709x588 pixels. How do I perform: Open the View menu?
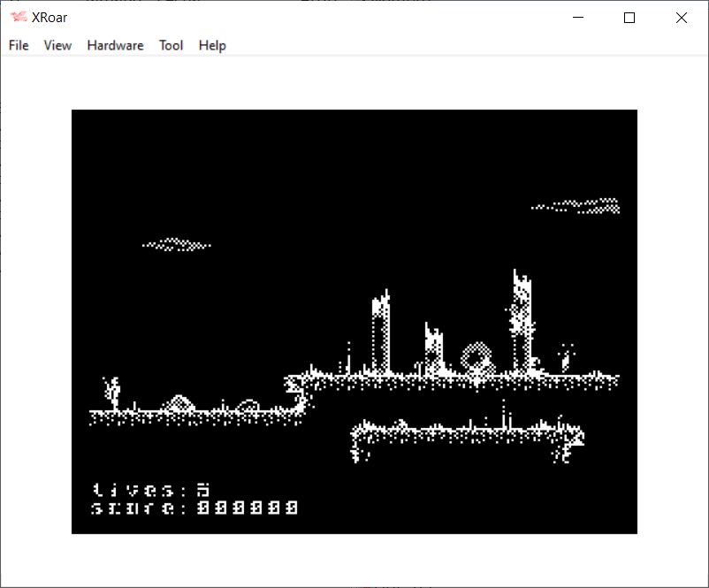pos(57,45)
